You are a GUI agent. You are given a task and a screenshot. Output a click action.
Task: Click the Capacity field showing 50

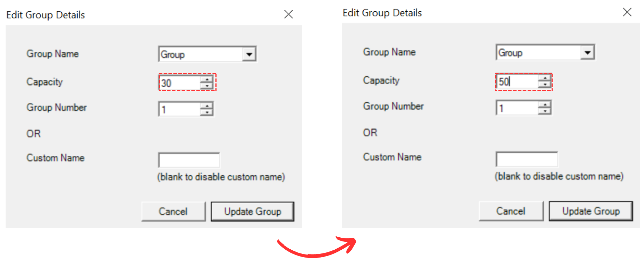click(x=517, y=82)
